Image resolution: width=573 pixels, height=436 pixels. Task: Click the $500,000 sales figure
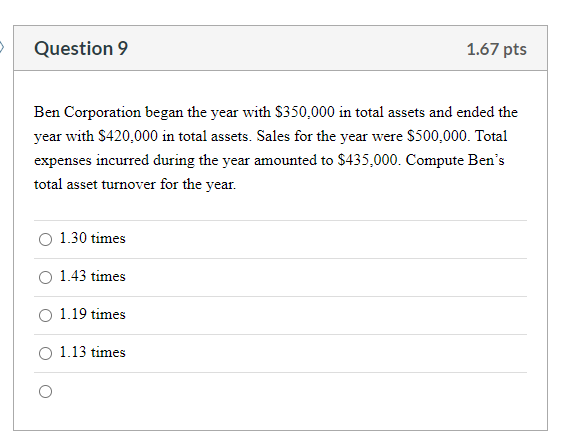439,136
